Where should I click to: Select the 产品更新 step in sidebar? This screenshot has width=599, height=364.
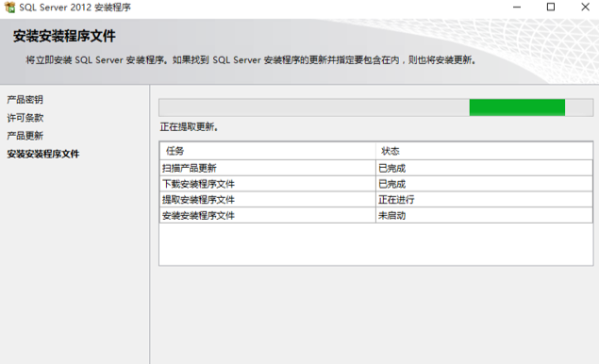pos(25,136)
